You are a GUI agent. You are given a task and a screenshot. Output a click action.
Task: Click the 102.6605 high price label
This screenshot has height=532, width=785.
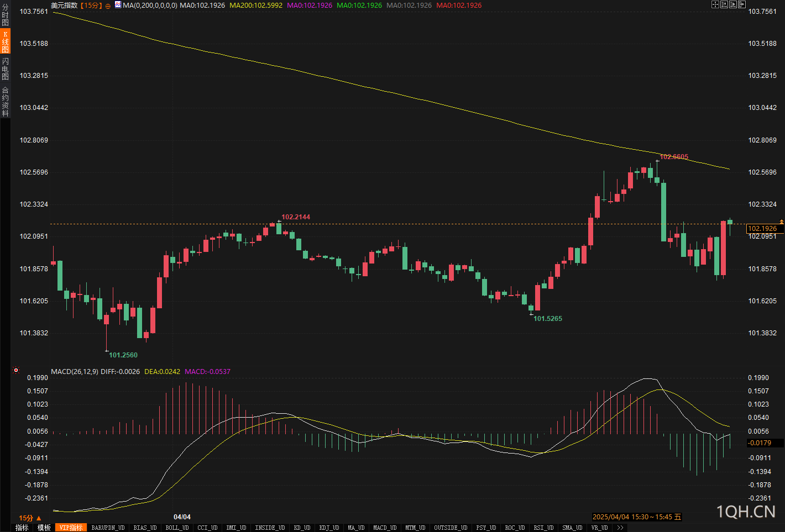pos(674,157)
